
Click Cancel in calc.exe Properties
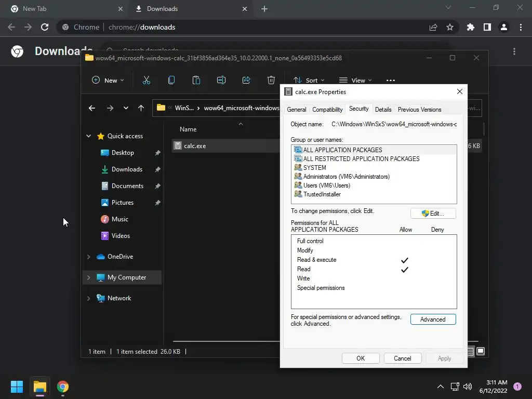pyautogui.click(x=403, y=358)
